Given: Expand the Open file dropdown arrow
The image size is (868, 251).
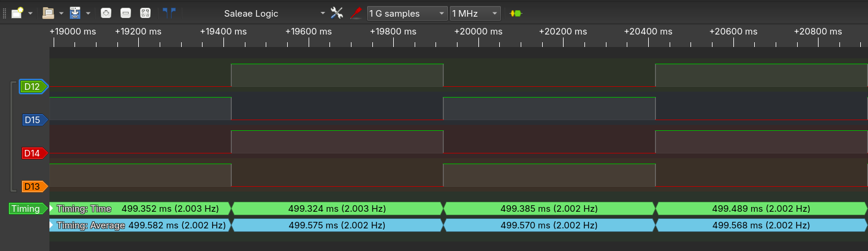Looking at the screenshot, I should 61,13.
